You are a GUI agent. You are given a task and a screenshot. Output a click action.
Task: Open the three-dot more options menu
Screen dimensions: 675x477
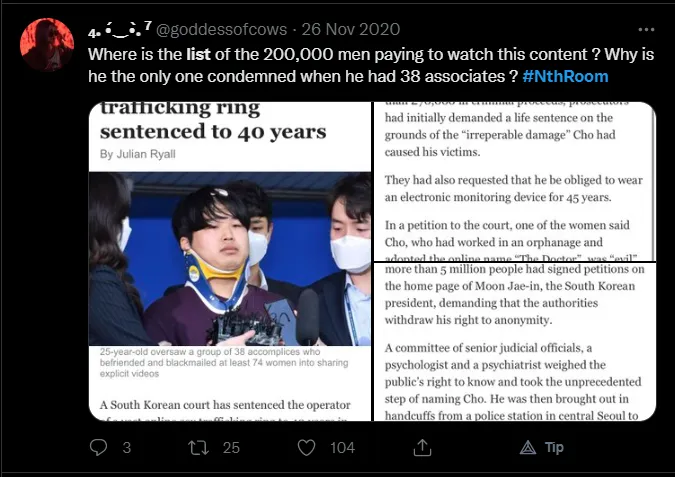click(647, 29)
